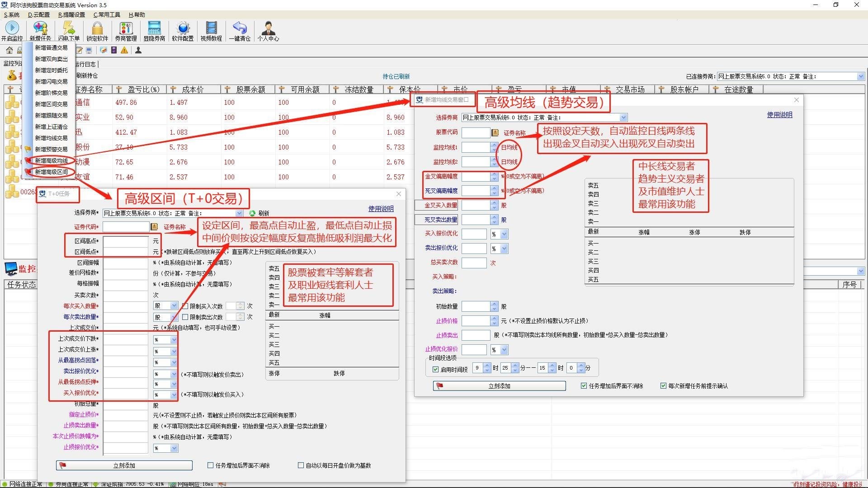The height and width of the screenshot is (488, 868).
Task: Open stock lookup icon beside 证券代码 field
Action: coord(154,226)
